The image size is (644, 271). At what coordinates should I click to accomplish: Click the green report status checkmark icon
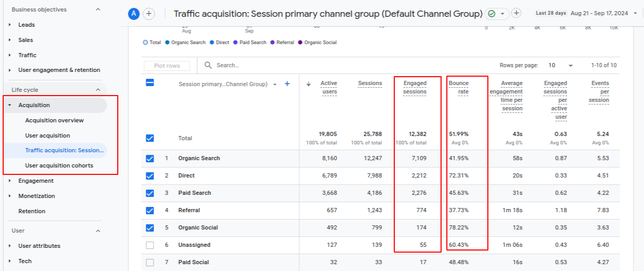point(492,14)
